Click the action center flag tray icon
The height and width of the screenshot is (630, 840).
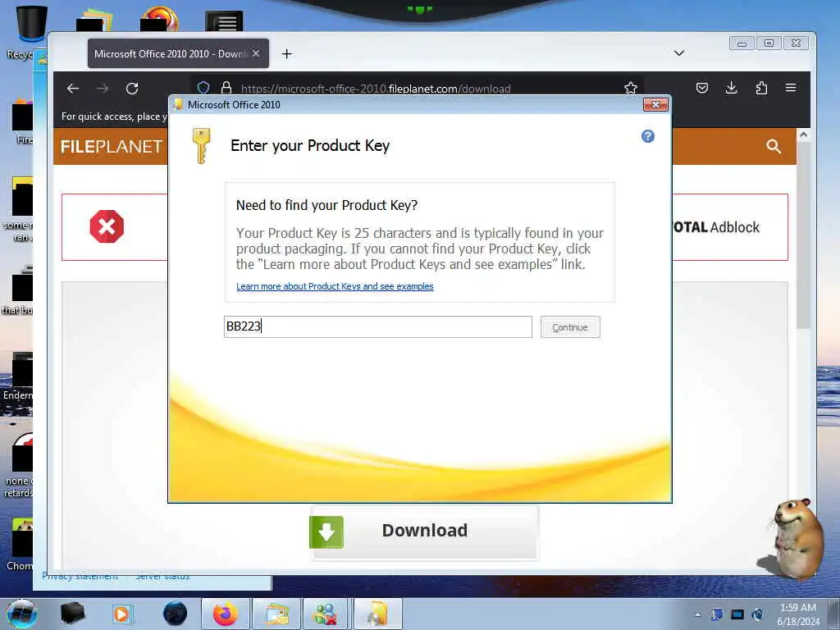[x=717, y=615]
